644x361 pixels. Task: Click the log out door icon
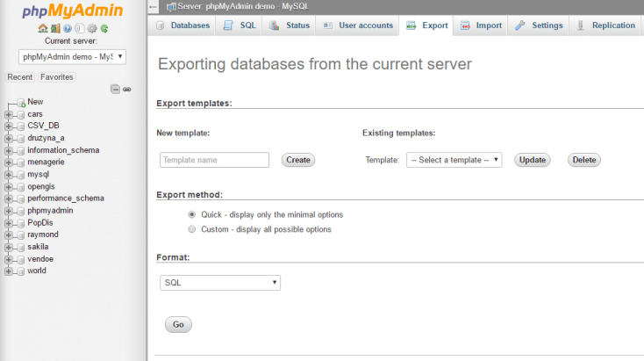(x=55, y=28)
